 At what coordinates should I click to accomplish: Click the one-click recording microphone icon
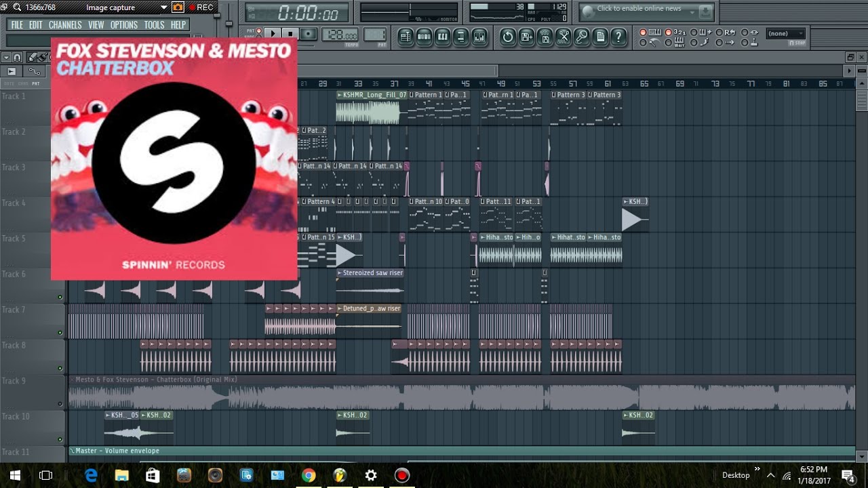click(582, 37)
